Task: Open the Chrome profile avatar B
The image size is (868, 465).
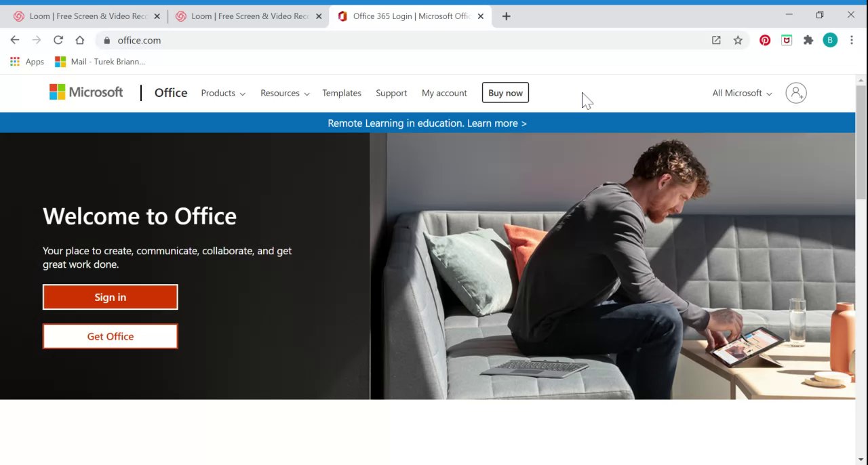Action: point(830,40)
